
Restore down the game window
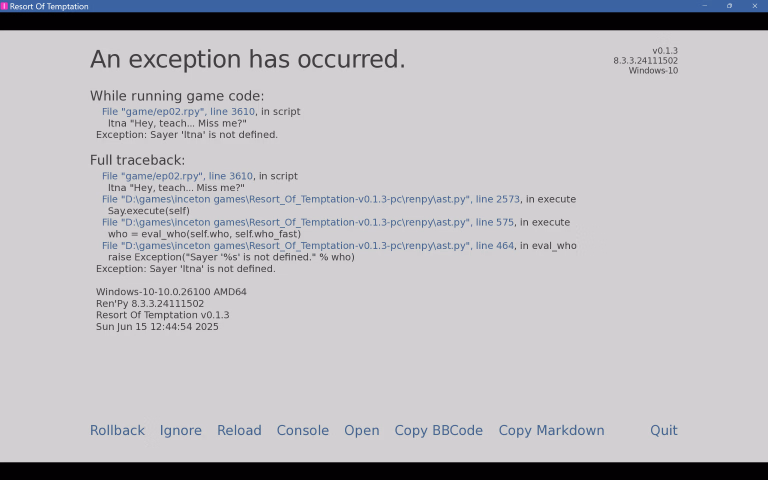click(729, 6)
